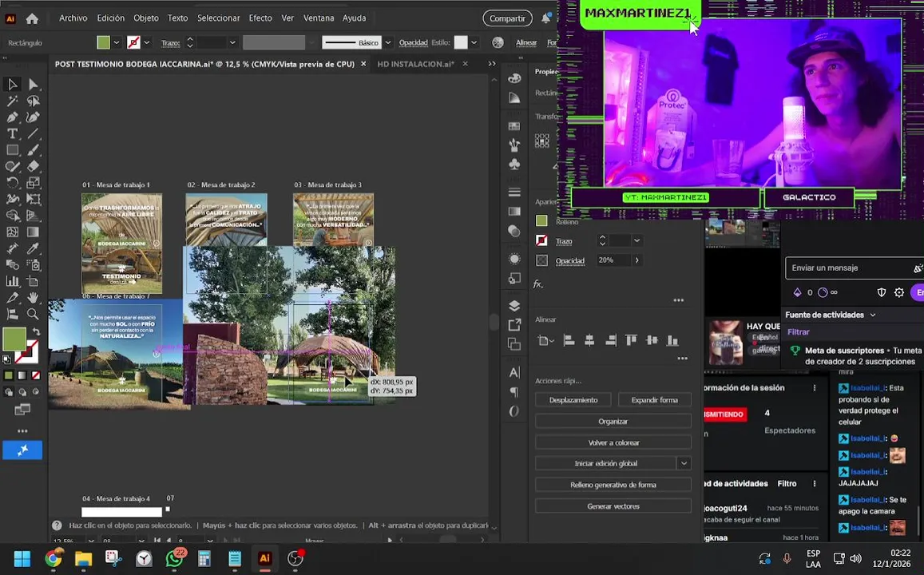Select the Scale tool
Image resolution: width=924 pixels, height=575 pixels.
(x=33, y=183)
